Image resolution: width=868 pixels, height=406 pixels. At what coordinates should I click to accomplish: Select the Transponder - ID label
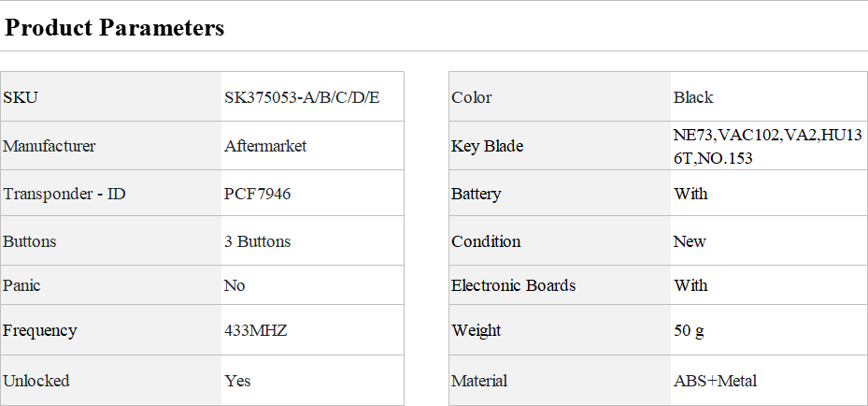click(64, 194)
